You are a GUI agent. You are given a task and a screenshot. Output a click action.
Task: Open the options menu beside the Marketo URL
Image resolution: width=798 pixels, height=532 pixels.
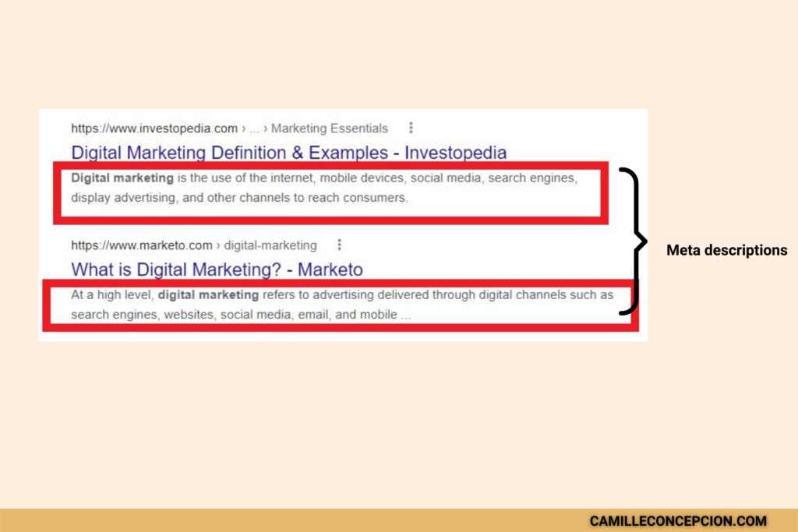pos(340,245)
